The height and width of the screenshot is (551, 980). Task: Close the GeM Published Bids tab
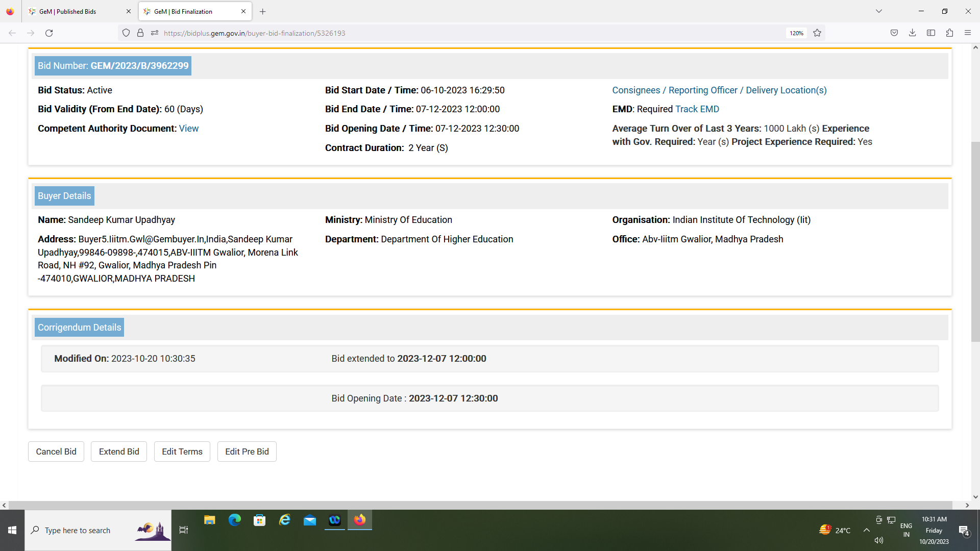click(x=128, y=11)
